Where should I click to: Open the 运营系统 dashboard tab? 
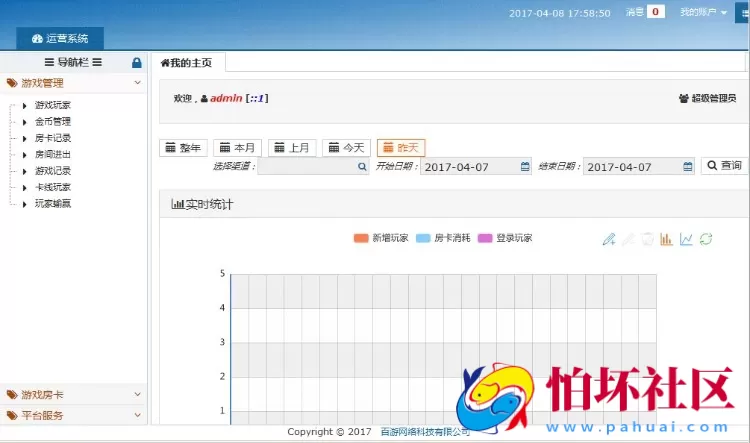(x=60, y=38)
